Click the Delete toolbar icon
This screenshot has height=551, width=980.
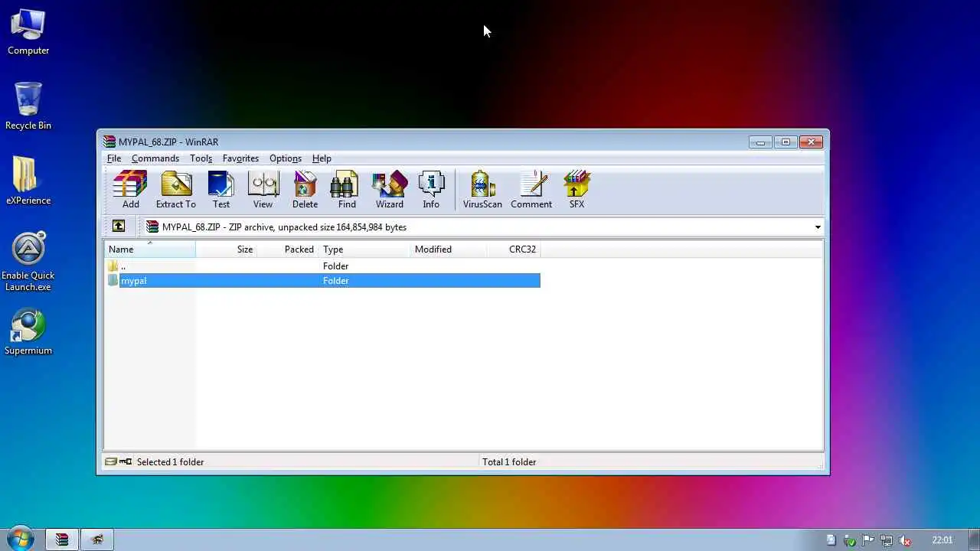305,190
